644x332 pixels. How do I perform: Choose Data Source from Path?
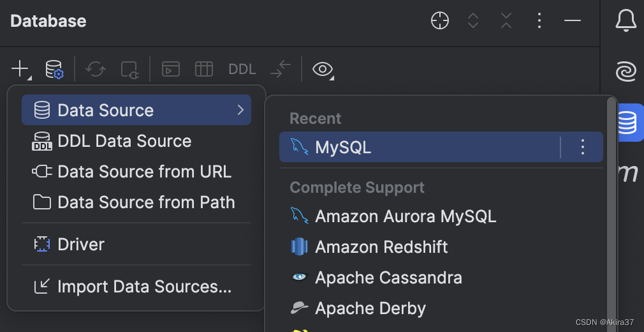coord(136,202)
